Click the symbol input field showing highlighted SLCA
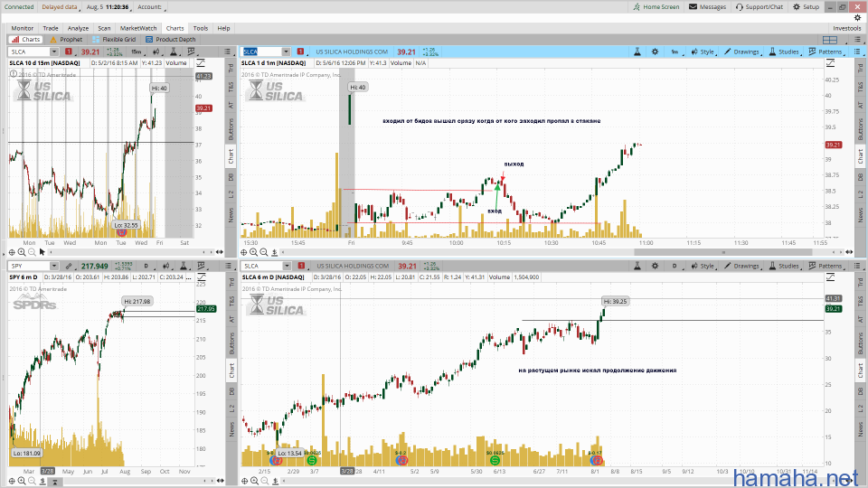The width and height of the screenshot is (868, 488). pos(262,52)
